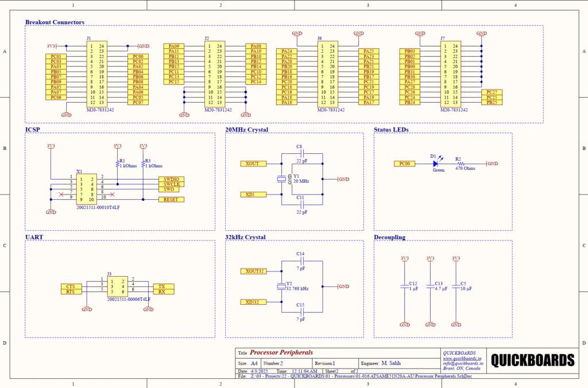Select capacitor C15 in 32kHz Crystal section
Viewport: 588px width, 388px height.
point(300,312)
